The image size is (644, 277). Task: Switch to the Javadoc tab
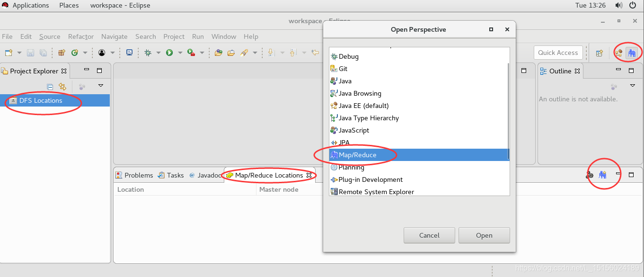[206, 175]
